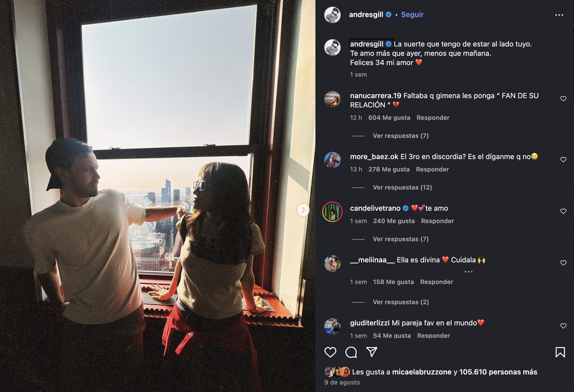
Task: Open comment options dots under __meliinaa__
Action: tap(469, 272)
